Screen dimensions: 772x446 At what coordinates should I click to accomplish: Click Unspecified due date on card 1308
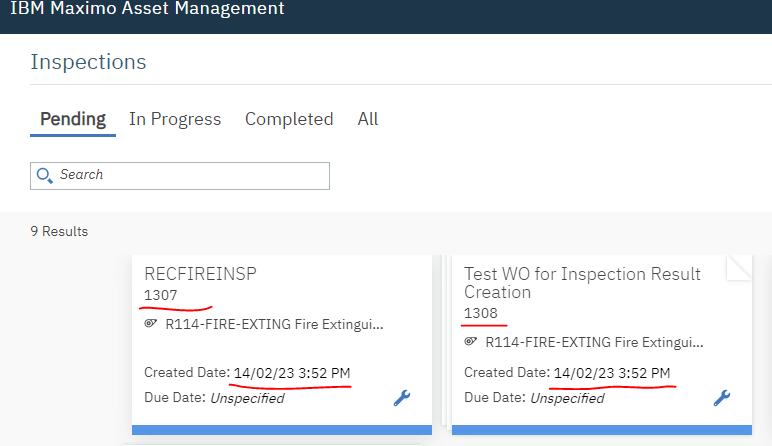(x=567, y=398)
